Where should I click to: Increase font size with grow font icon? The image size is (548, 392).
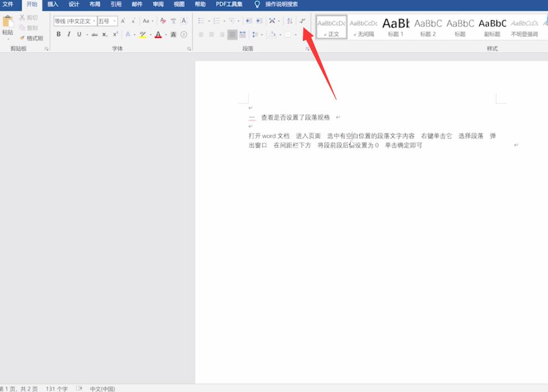(x=123, y=21)
